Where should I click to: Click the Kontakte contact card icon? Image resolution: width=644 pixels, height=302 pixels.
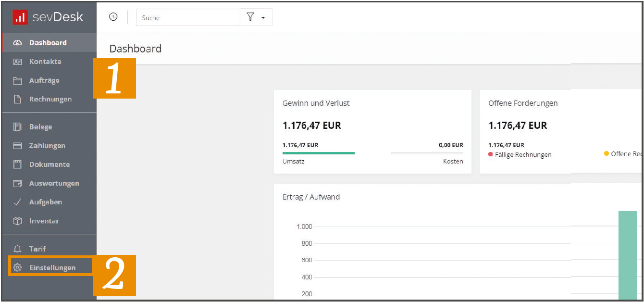click(x=18, y=62)
